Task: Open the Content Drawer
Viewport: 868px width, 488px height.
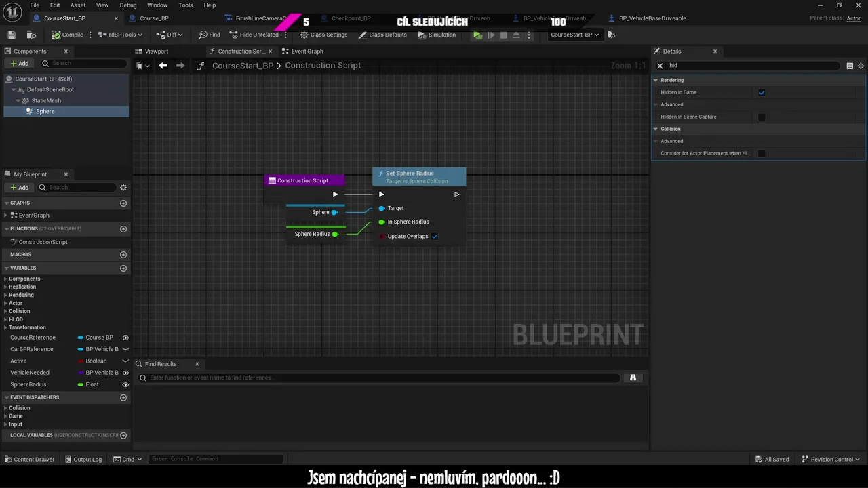Action: [x=29, y=460]
